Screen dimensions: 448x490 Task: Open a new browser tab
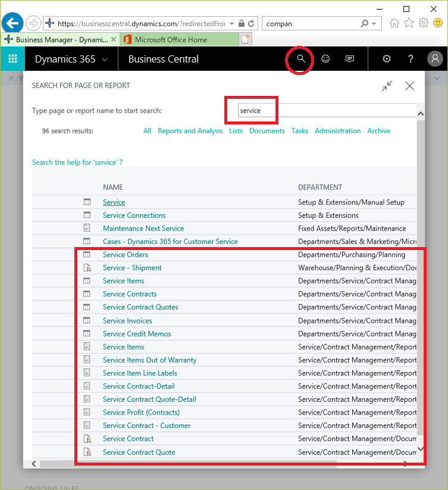(x=245, y=39)
